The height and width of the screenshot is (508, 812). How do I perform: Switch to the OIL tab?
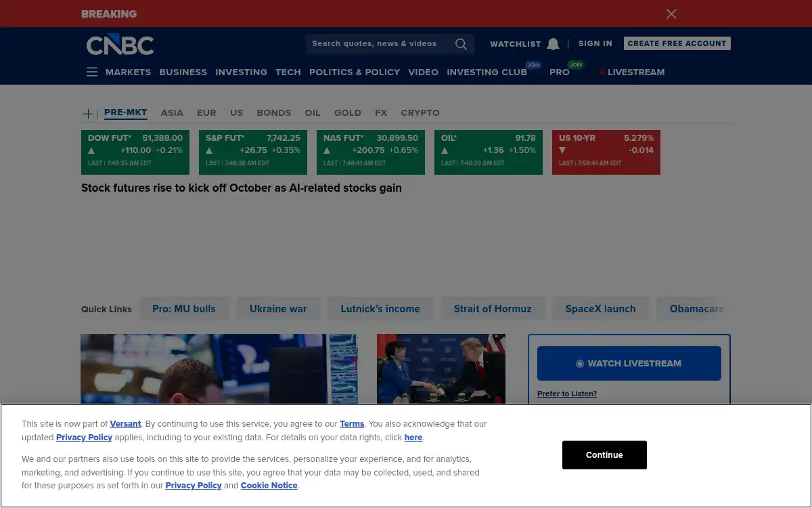pyautogui.click(x=313, y=113)
